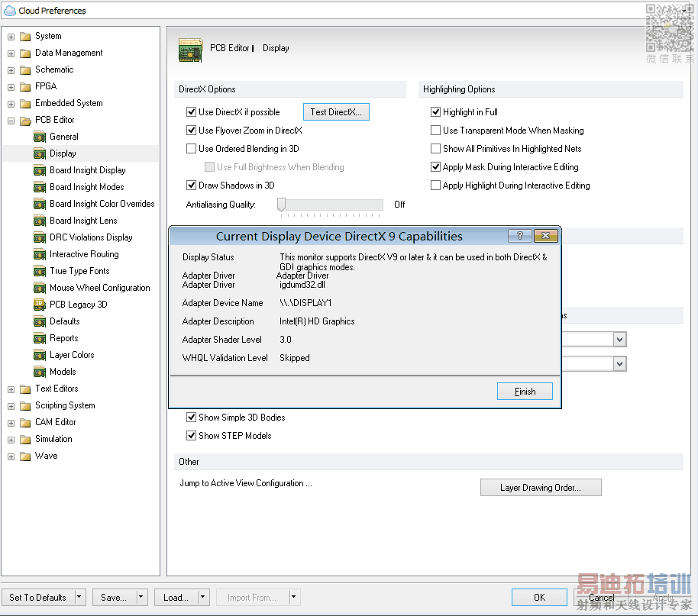Click the Embedded System folder icon
Image resolution: width=698 pixels, height=616 pixels.
coord(25,104)
